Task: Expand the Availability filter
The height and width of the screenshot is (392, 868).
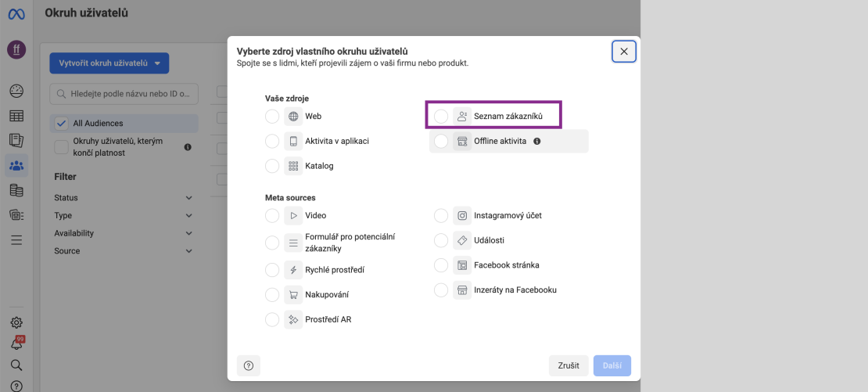Action: pyautogui.click(x=124, y=233)
